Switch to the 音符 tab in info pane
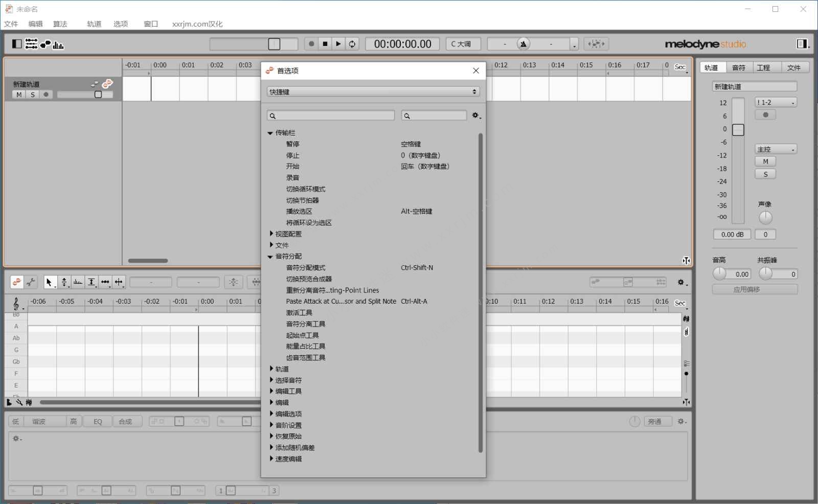 739,67
